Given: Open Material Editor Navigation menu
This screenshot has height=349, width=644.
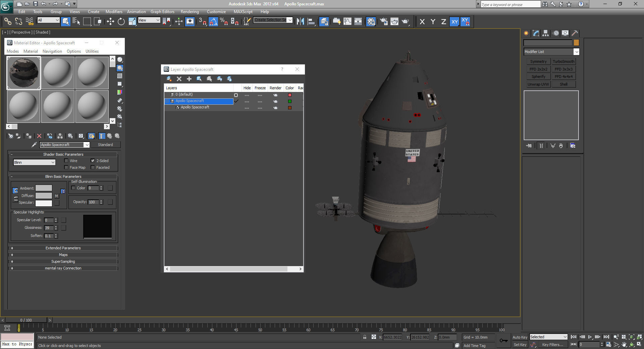Looking at the screenshot, I should [52, 51].
